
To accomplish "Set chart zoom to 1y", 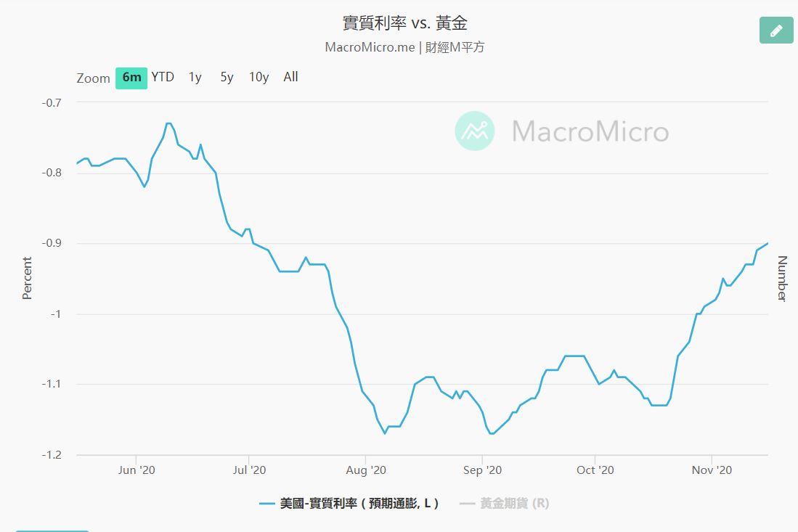I will pyautogui.click(x=195, y=77).
